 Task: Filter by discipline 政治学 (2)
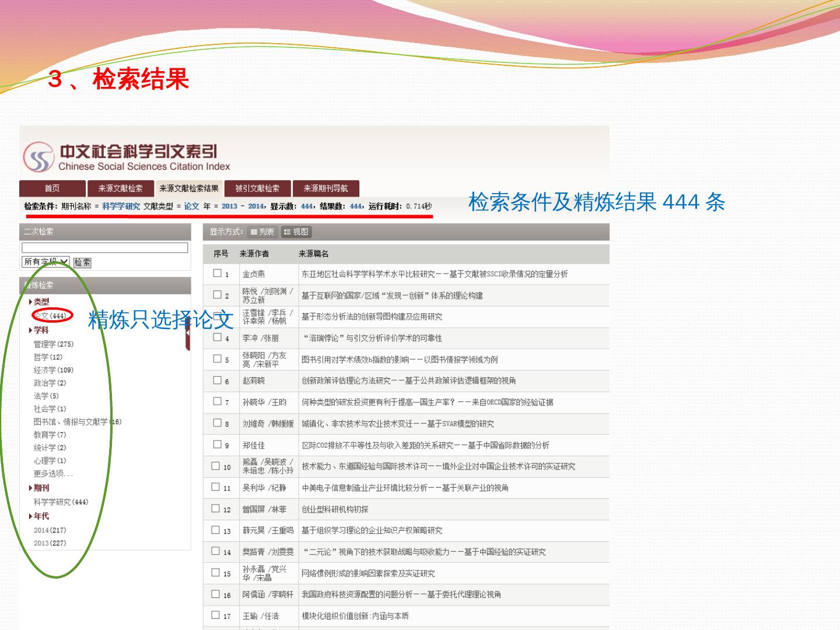[x=50, y=383]
